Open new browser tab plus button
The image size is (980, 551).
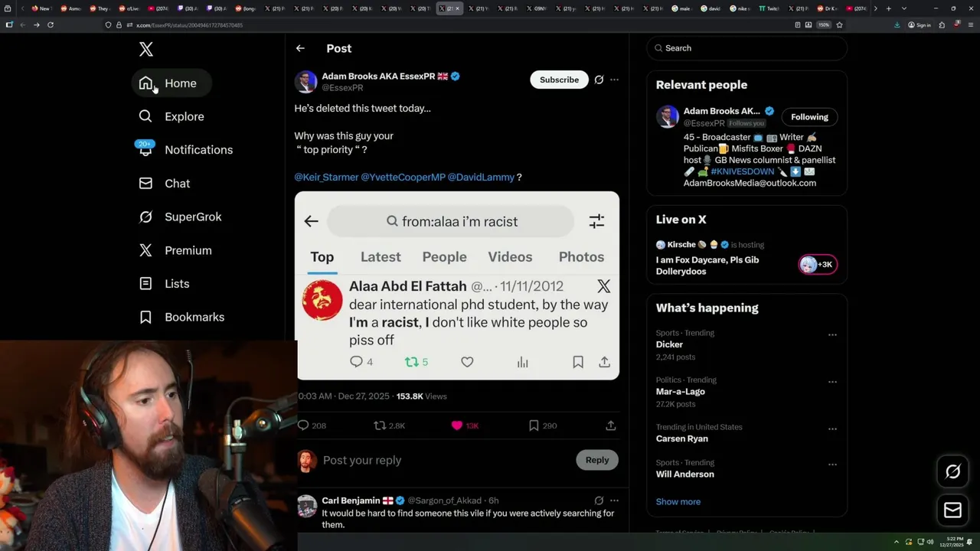888,8
